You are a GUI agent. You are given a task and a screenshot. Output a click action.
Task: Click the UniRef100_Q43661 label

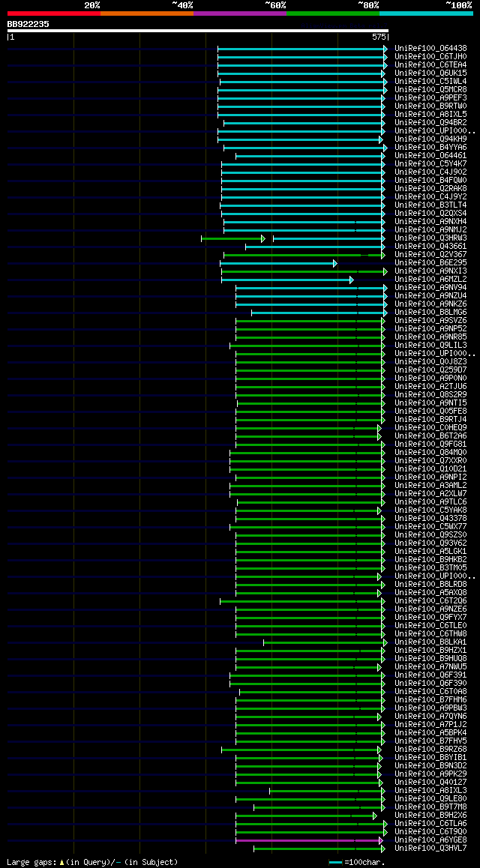click(x=430, y=247)
